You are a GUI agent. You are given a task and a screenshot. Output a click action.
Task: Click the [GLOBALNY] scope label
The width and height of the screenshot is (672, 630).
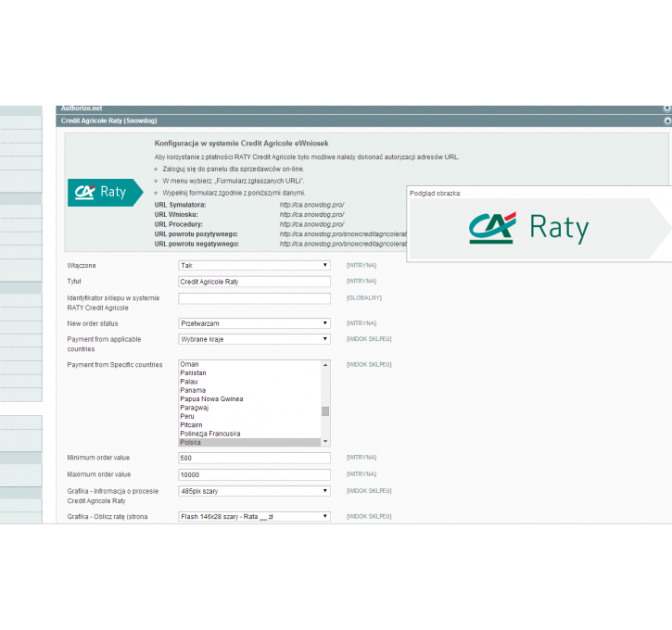click(x=364, y=298)
